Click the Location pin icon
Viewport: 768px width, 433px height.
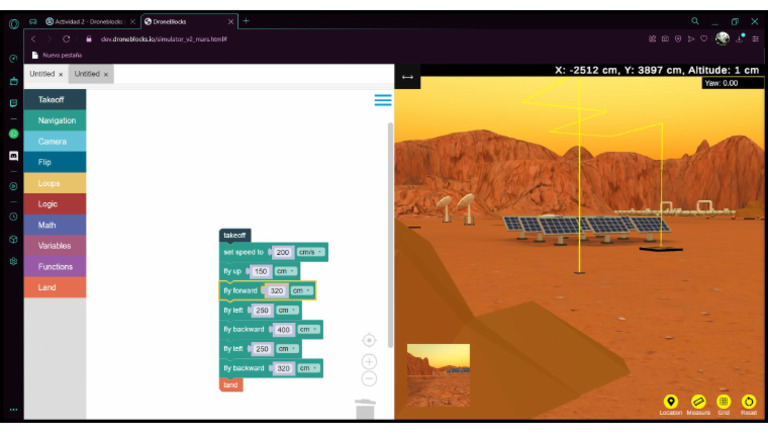coord(671,402)
